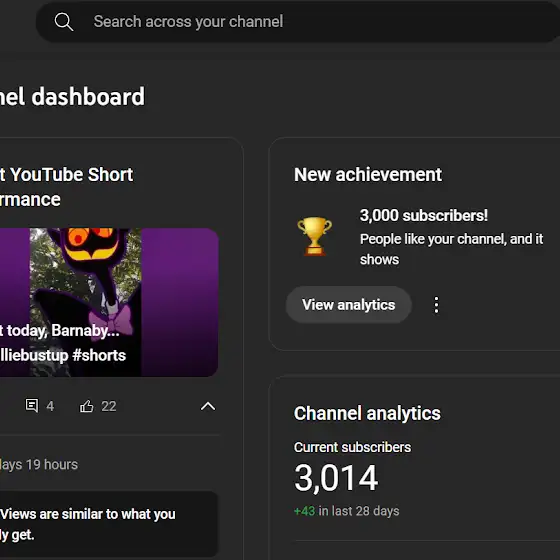Click the comments icon showing 4
The image size is (560, 560).
click(32, 406)
